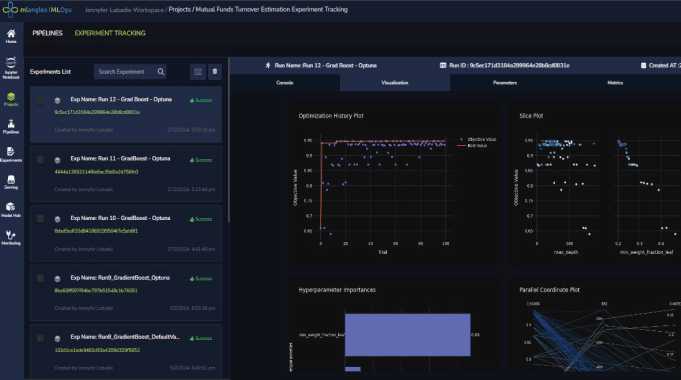
Task: Open Home from the left sidebar
Action: pyautogui.click(x=11, y=36)
